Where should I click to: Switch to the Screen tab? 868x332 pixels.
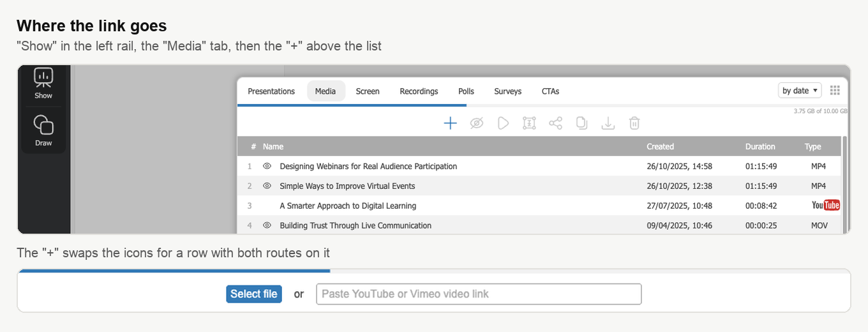[x=368, y=91]
